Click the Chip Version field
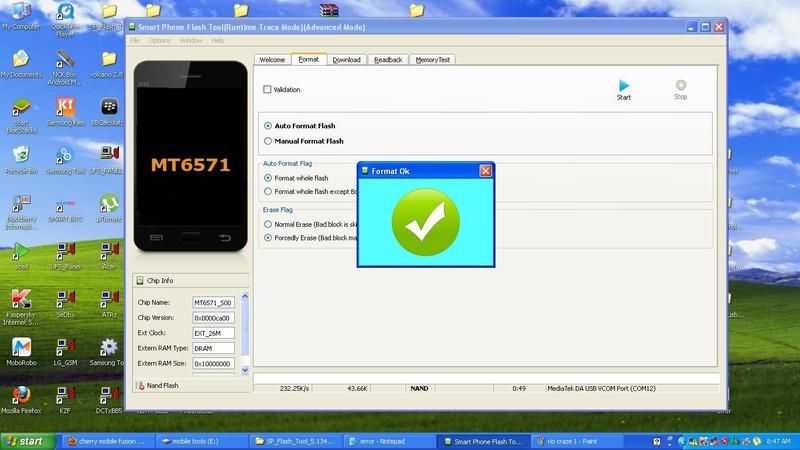Image resolution: width=800 pixels, height=450 pixels. click(213, 318)
